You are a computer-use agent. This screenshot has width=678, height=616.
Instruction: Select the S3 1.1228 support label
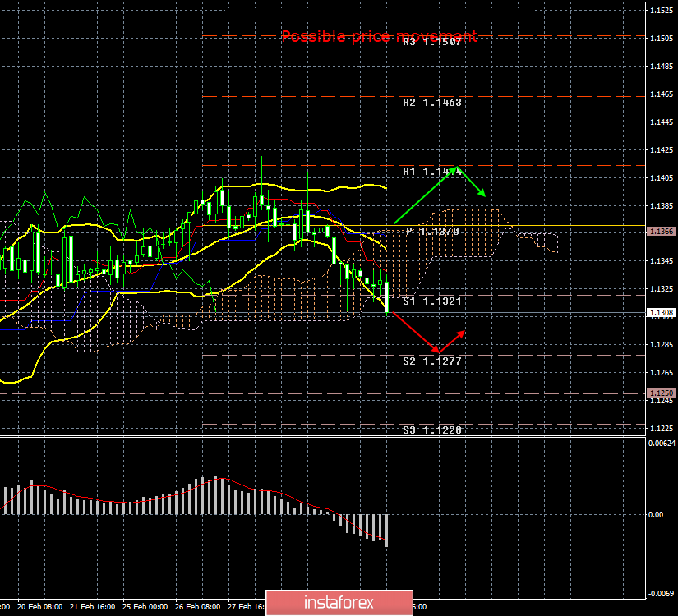432,430
